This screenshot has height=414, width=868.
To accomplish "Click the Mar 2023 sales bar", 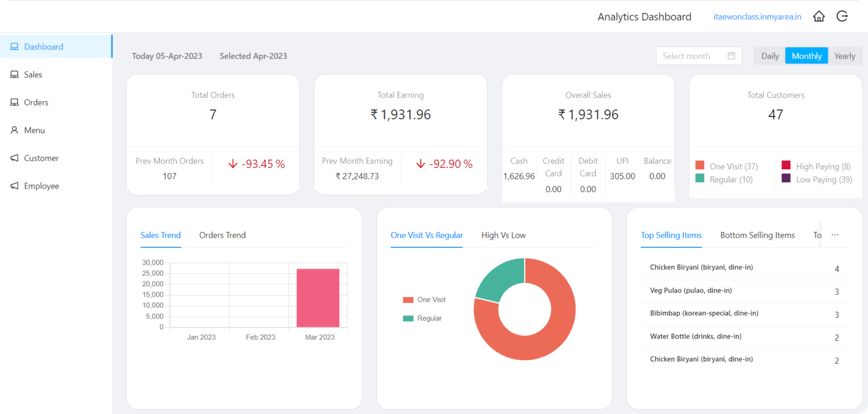I will (x=318, y=298).
